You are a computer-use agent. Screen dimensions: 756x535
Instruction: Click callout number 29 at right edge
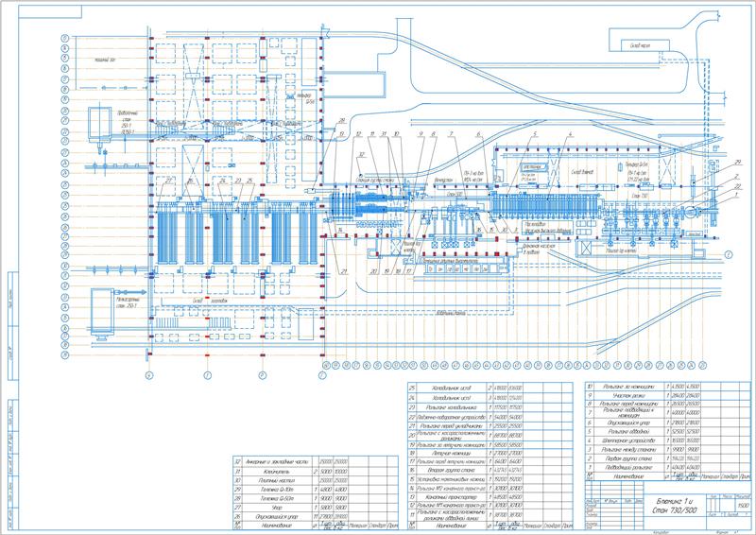[x=738, y=163]
